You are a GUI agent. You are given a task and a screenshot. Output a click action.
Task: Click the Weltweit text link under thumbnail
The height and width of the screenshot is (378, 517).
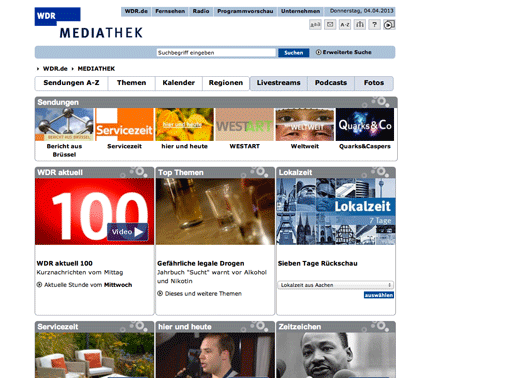tap(305, 146)
